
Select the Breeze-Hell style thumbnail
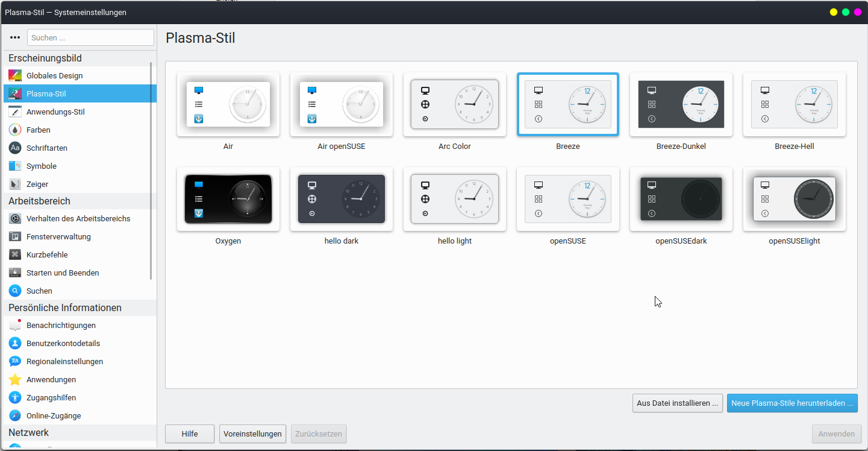click(795, 104)
